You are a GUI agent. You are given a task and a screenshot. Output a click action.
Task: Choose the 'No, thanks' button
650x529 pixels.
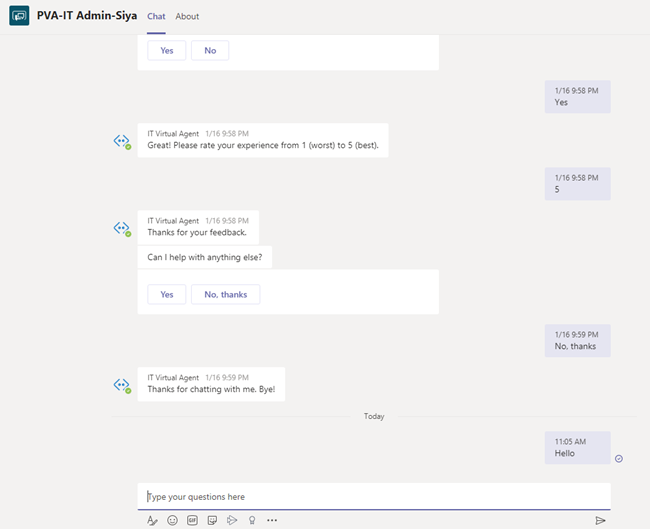[x=226, y=294]
